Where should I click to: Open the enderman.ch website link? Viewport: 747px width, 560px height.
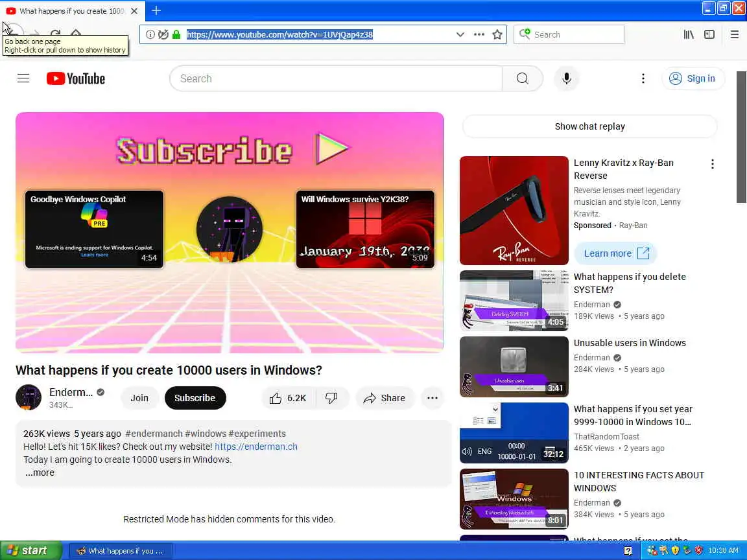(256, 447)
